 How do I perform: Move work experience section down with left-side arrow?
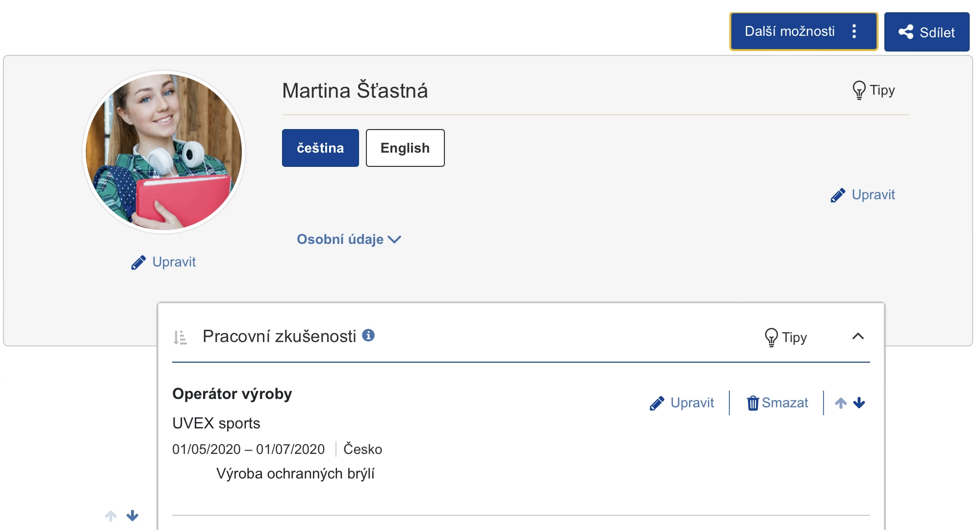pyautogui.click(x=132, y=516)
